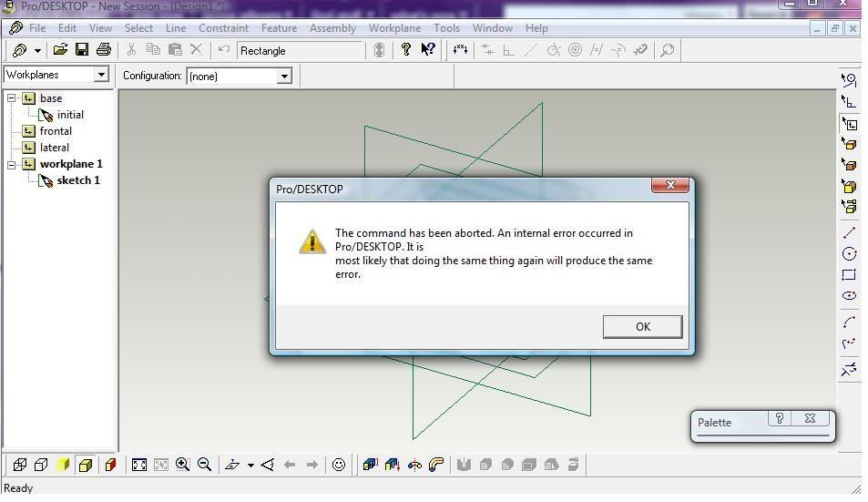Image resolution: width=868 pixels, height=502 pixels.
Task: Select the sketch 1 tree item
Action: click(78, 180)
